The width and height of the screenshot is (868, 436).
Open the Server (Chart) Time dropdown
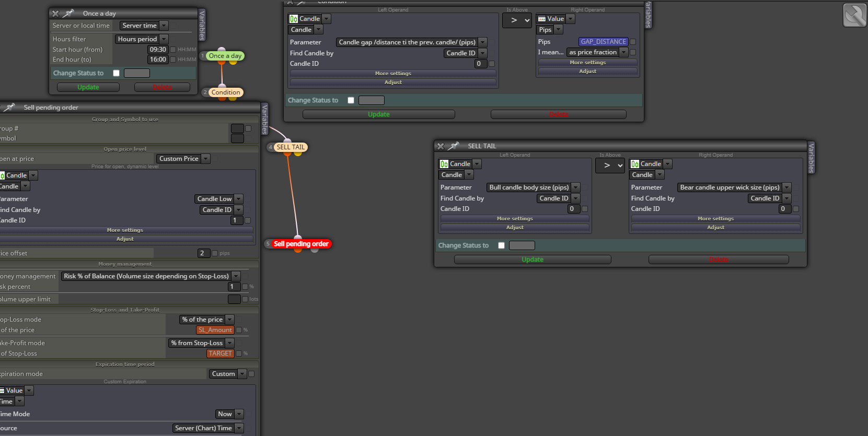[208, 428]
